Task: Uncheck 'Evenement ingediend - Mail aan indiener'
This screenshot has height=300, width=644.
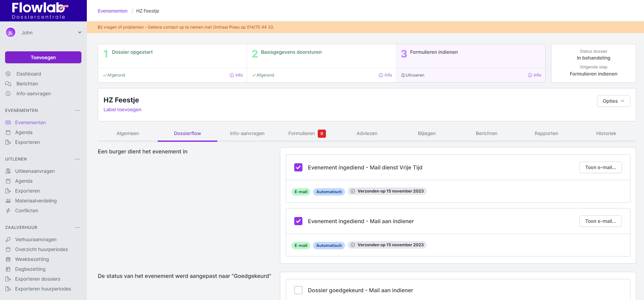Action: click(298, 221)
